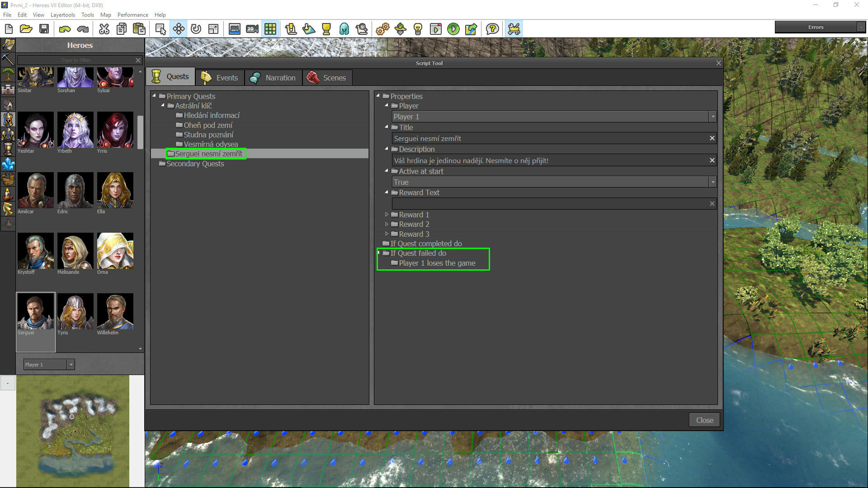The width and height of the screenshot is (868, 488).
Task: Open the help question mark icon
Action: (492, 29)
